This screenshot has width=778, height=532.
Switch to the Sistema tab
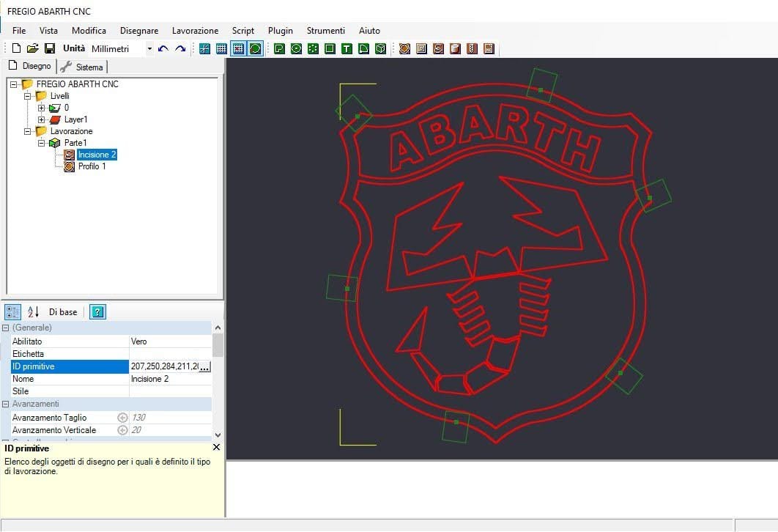tap(82, 67)
